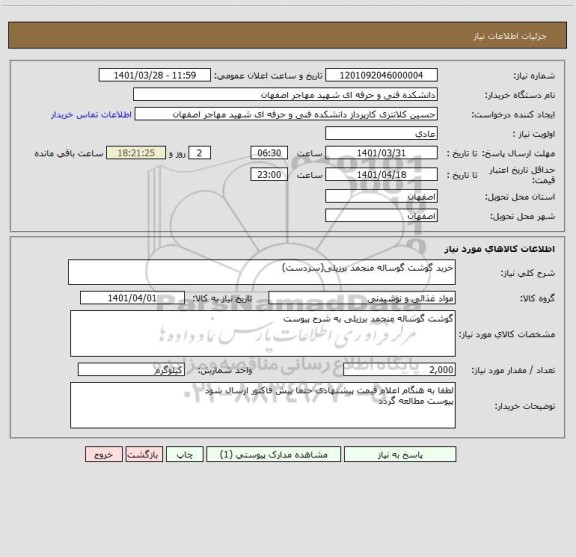Click the مهلت ارسال پاسخ label
Screen dimensions: 576x557
pos(518,153)
